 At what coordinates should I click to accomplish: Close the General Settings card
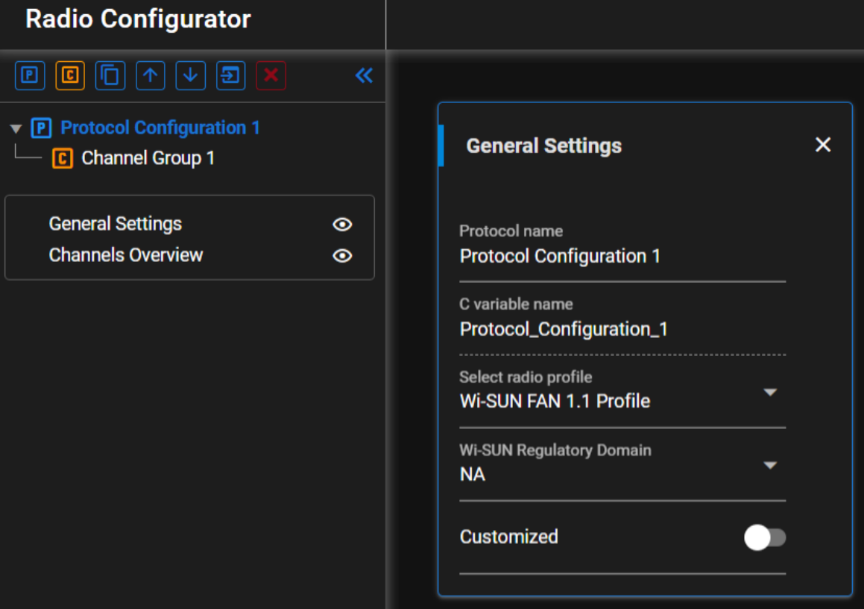(x=823, y=145)
